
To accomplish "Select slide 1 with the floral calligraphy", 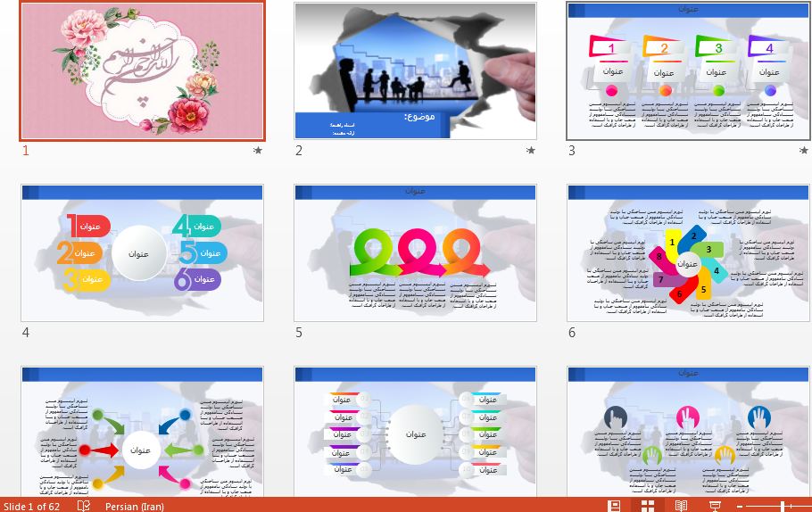I will [143, 70].
